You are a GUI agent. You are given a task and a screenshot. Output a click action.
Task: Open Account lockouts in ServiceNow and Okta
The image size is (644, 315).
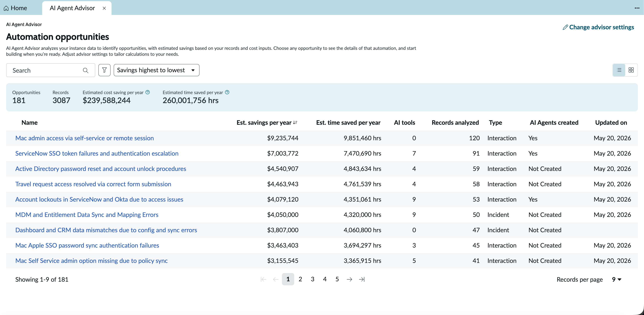click(x=99, y=199)
